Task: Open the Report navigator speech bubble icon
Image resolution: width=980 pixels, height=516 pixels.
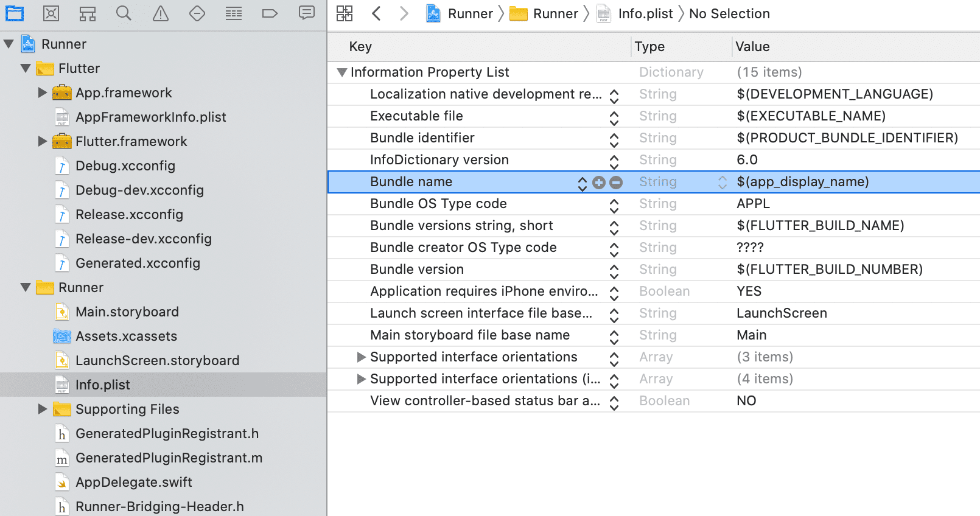Action: [x=307, y=13]
